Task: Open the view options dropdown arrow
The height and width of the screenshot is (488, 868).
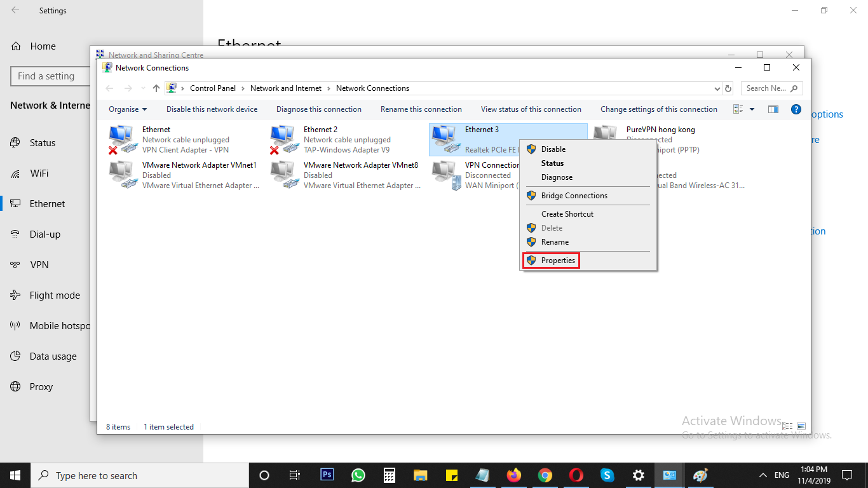Action: (x=752, y=109)
